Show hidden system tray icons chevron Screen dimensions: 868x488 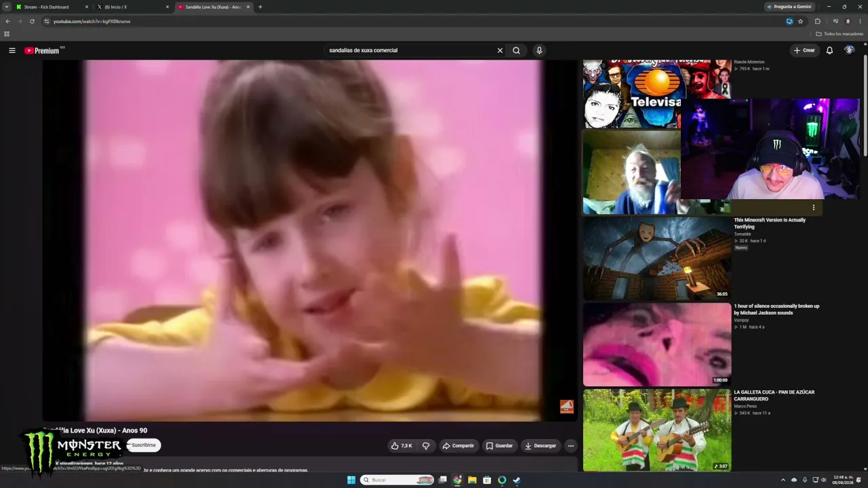tap(783, 480)
